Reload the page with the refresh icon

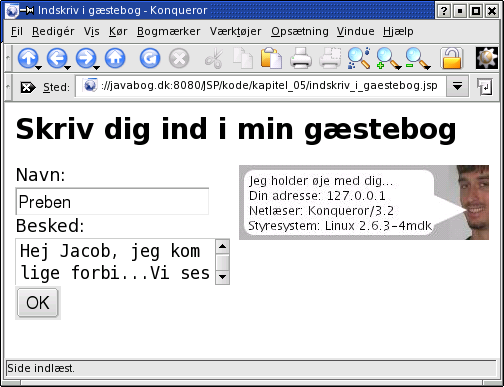point(150,59)
